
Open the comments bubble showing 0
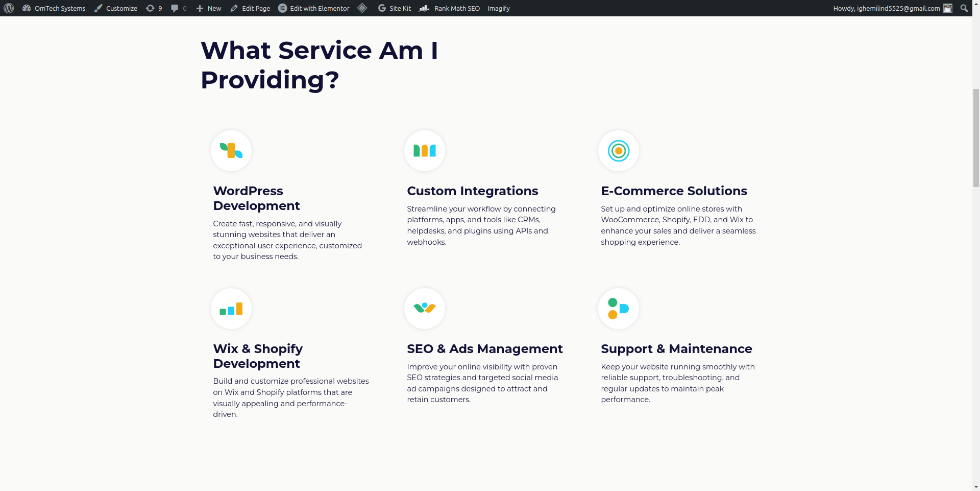click(179, 8)
